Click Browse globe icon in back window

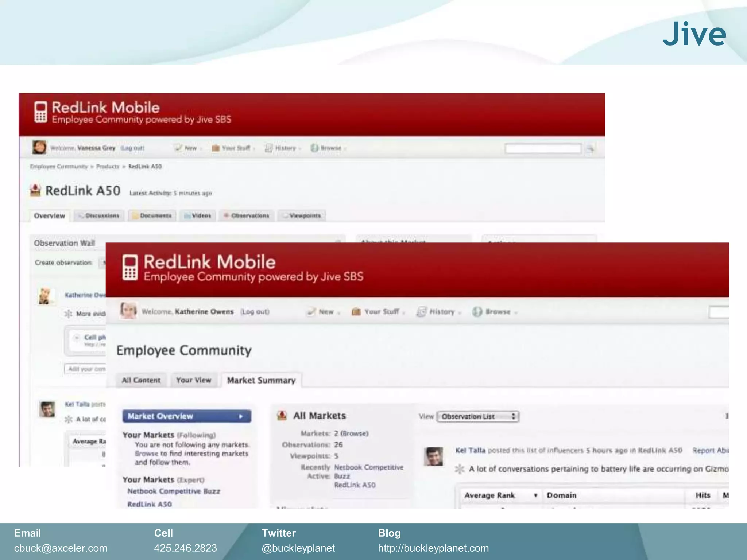coord(314,148)
